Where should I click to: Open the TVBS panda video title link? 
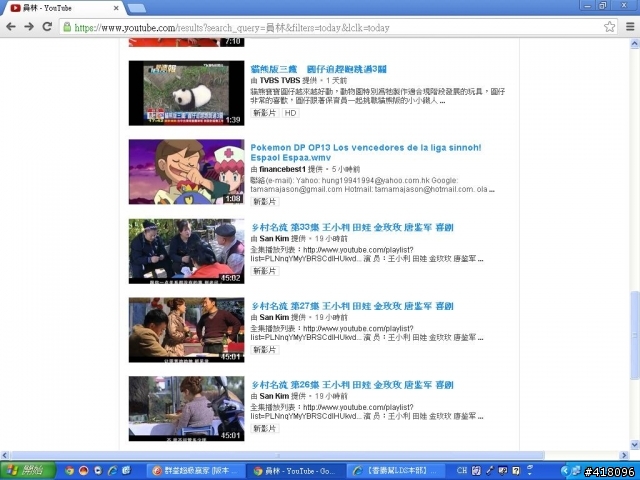coord(318,69)
